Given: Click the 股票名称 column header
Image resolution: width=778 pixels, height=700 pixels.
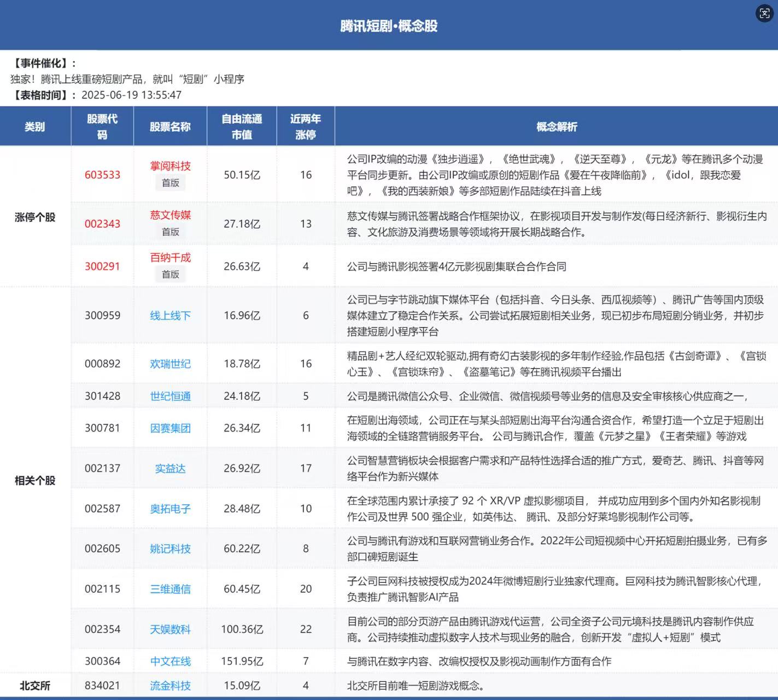Looking at the screenshot, I should 170,127.
